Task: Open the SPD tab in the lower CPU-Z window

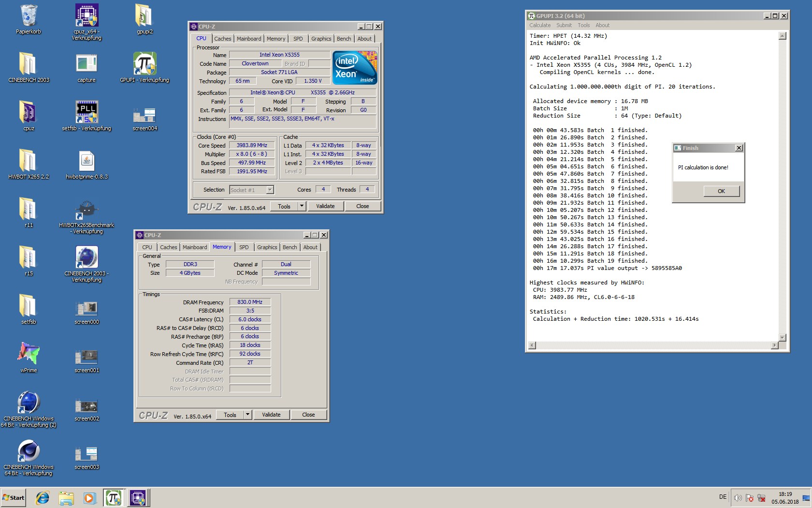Action: pos(244,247)
